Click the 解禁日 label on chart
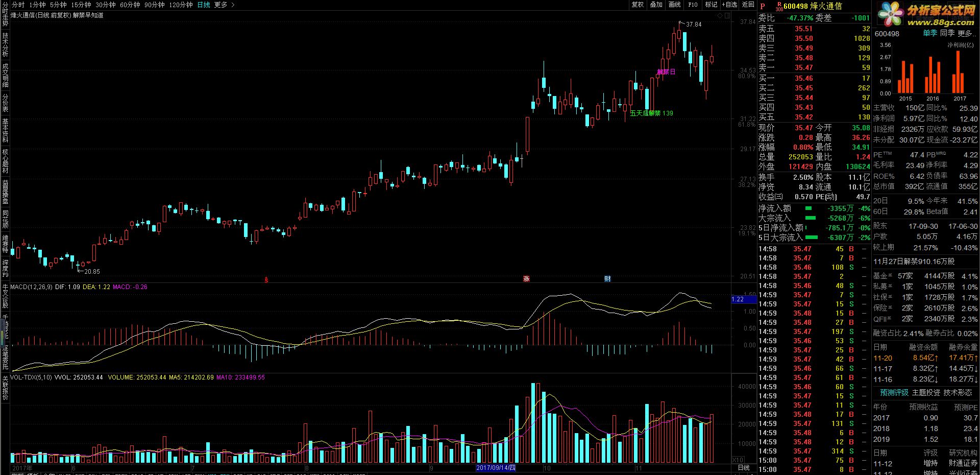 pos(666,72)
